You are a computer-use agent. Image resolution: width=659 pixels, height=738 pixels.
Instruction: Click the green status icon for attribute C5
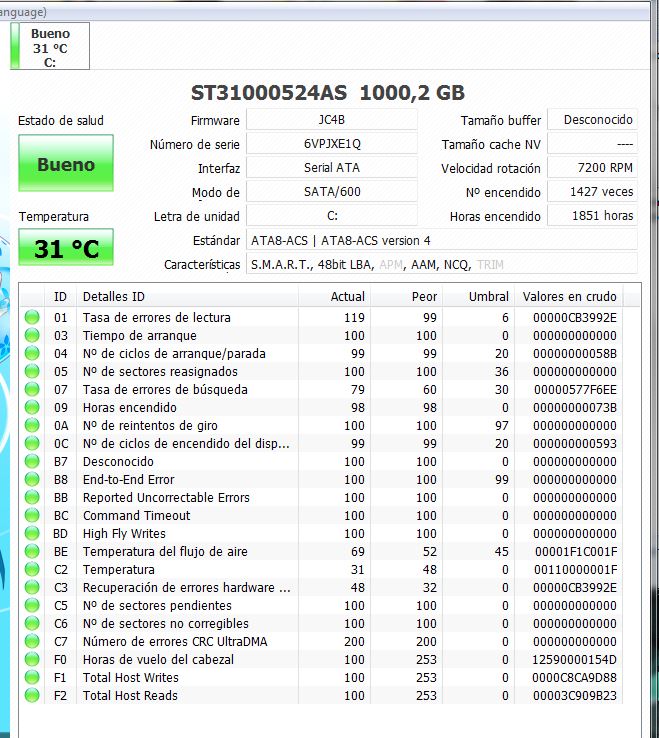pyautogui.click(x=32, y=605)
